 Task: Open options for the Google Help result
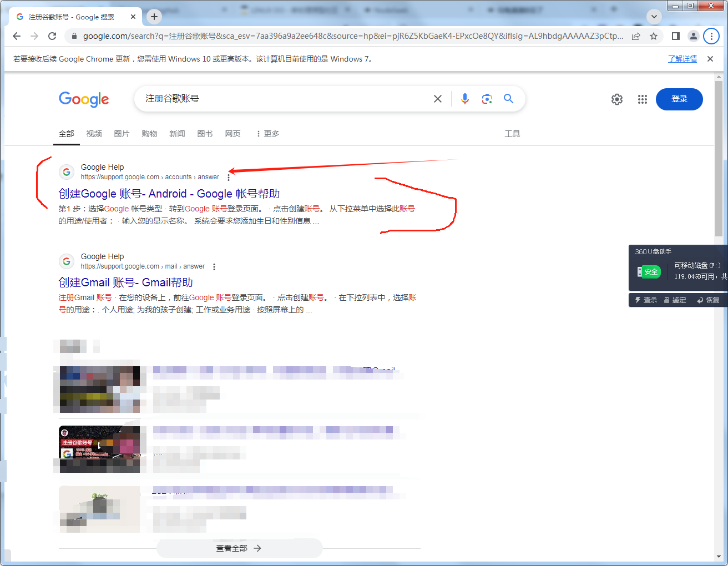pyautogui.click(x=229, y=176)
